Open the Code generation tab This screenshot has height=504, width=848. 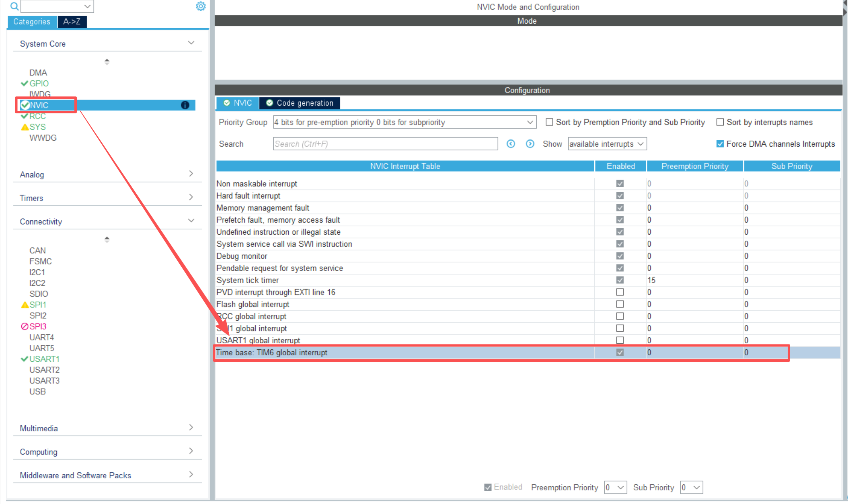[300, 103]
